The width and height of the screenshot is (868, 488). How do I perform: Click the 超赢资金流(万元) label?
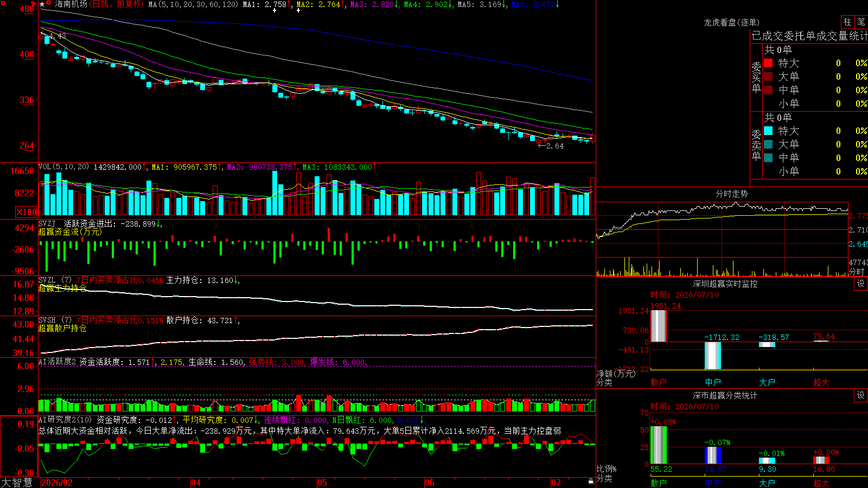point(70,232)
